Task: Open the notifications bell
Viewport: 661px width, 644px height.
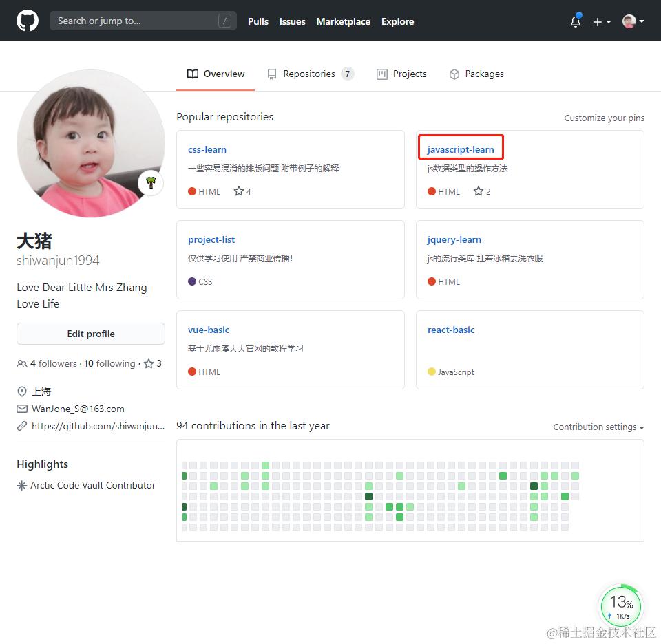Action: tap(576, 21)
